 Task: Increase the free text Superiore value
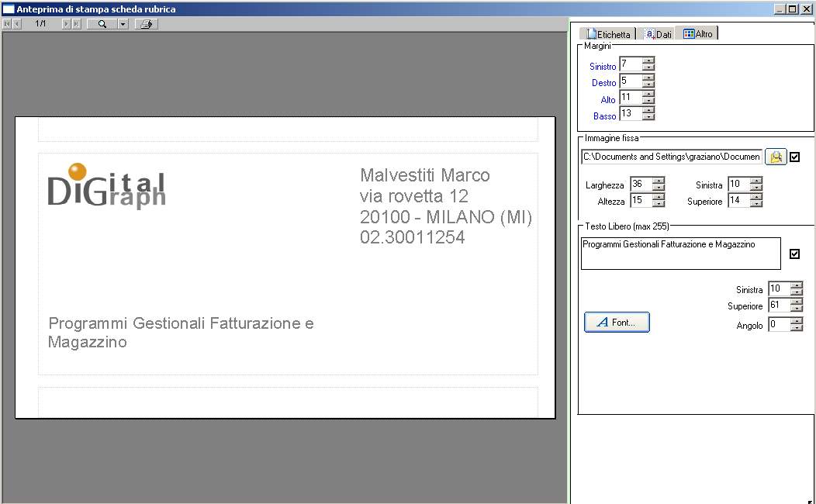coord(797,302)
